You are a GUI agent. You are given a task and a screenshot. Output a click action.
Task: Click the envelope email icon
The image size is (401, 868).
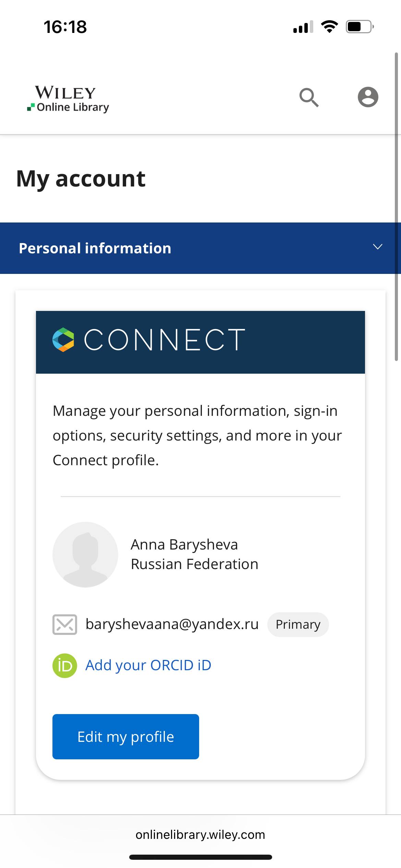64,625
